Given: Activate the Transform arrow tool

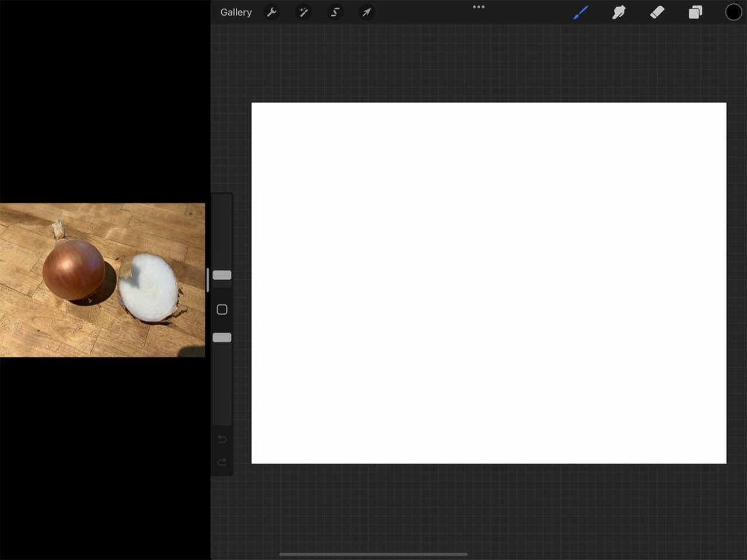Looking at the screenshot, I should coord(366,12).
